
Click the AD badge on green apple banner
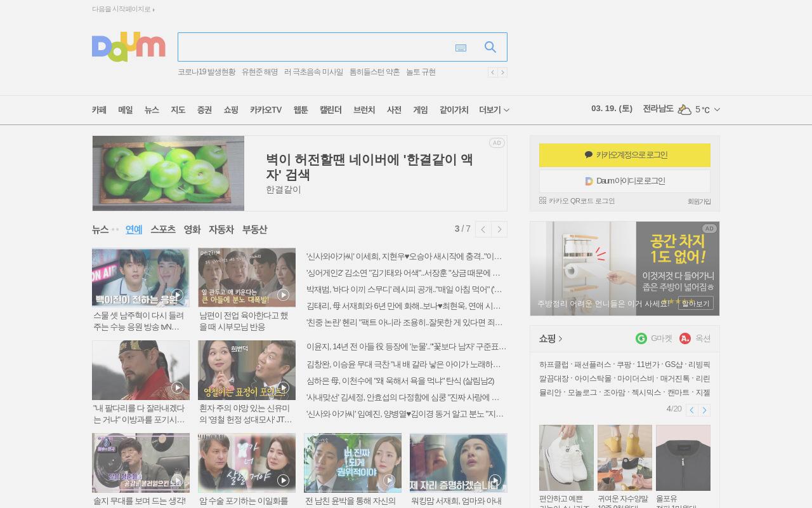click(497, 143)
